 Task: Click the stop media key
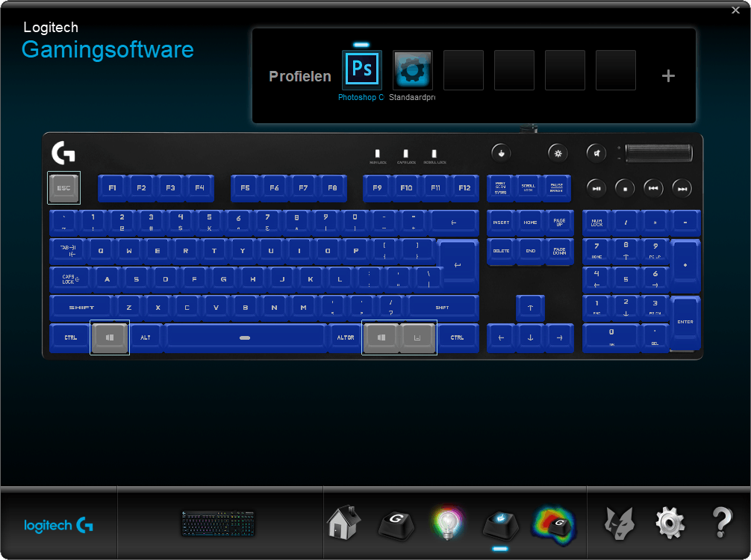point(625,188)
